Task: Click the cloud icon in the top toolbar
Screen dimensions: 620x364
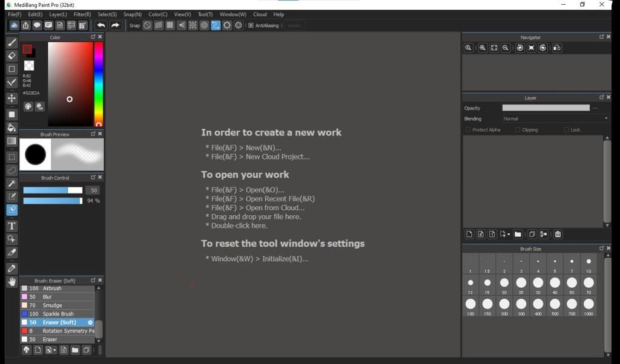Action: [14, 25]
